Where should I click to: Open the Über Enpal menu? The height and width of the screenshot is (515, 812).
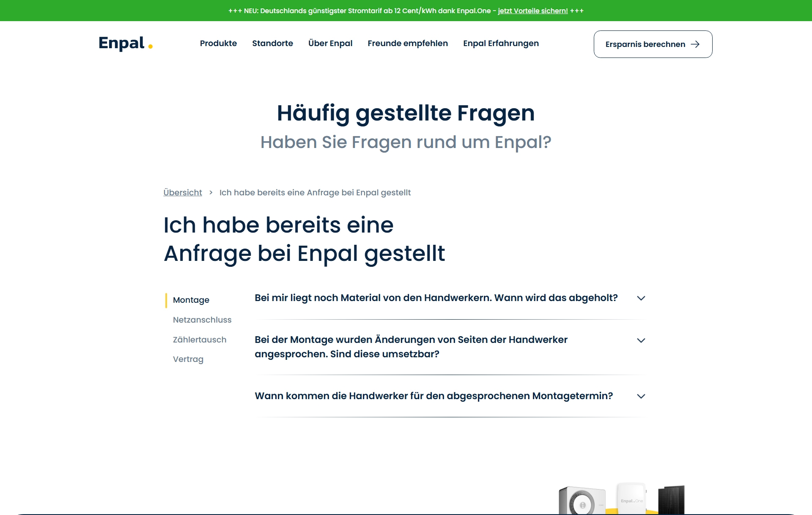pos(330,43)
